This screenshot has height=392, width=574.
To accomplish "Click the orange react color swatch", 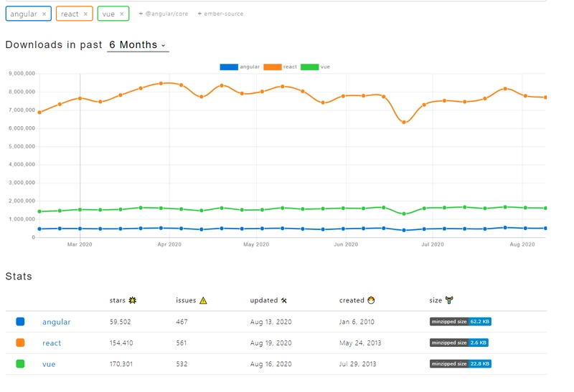I will [x=20, y=343].
